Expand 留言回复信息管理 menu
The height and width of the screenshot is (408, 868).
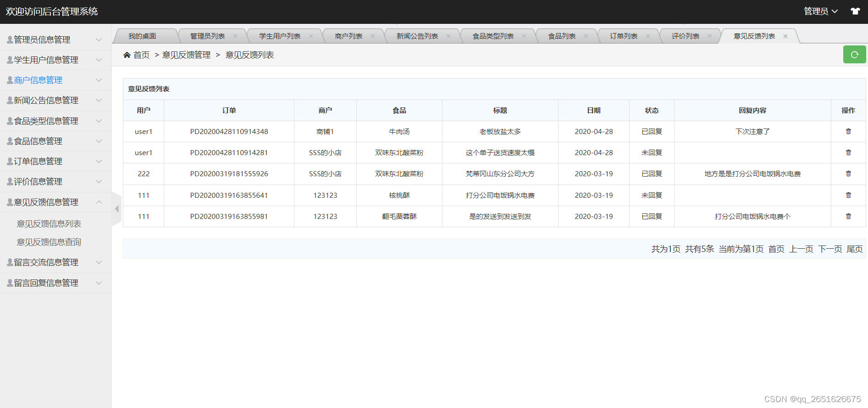[x=55, y=283]
